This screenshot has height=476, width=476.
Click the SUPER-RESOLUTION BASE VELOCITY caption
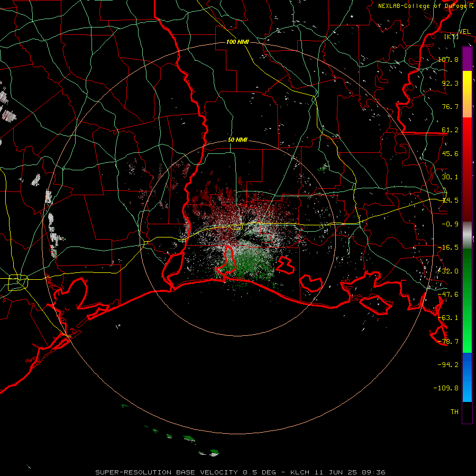(x=240, y=472)
